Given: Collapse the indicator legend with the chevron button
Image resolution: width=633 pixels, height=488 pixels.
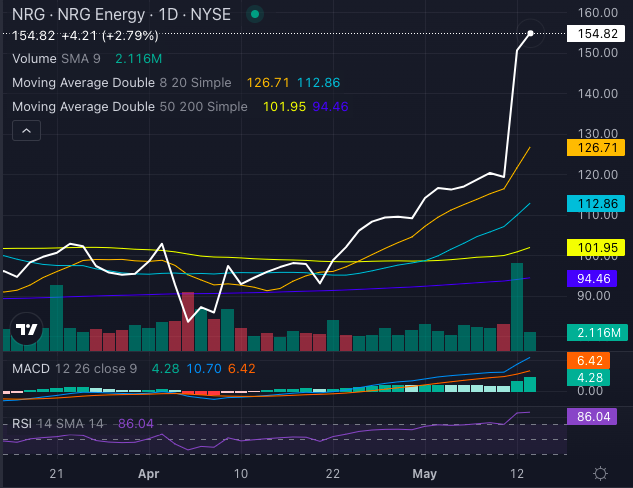Looking at the screenshot, I should [26, 130].
